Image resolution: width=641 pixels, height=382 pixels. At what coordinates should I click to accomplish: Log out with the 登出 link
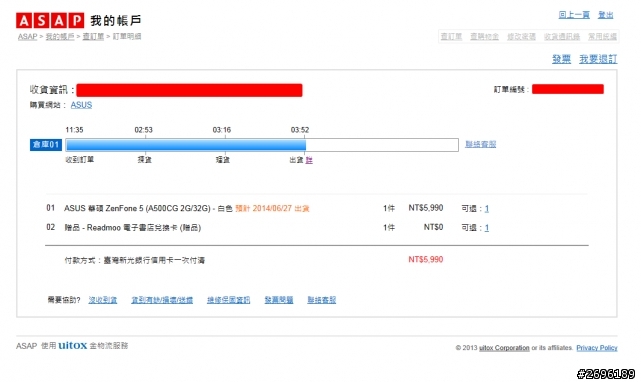[x=605, y=15]
